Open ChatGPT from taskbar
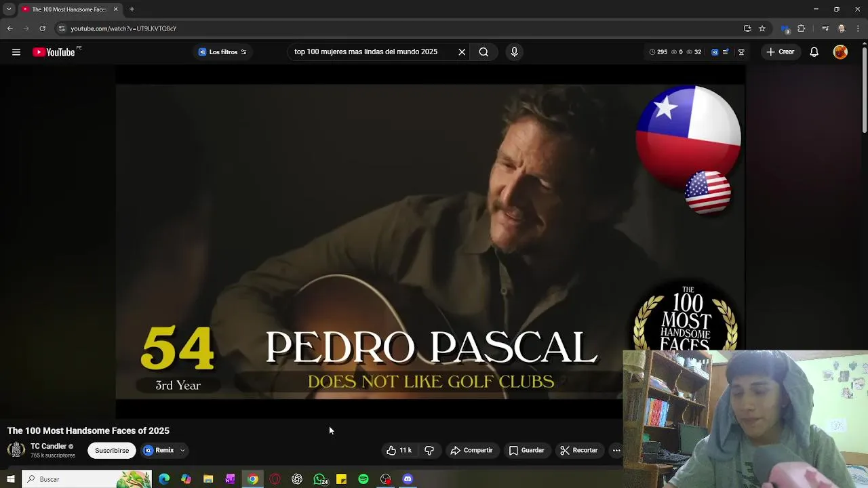 point(297,479)
